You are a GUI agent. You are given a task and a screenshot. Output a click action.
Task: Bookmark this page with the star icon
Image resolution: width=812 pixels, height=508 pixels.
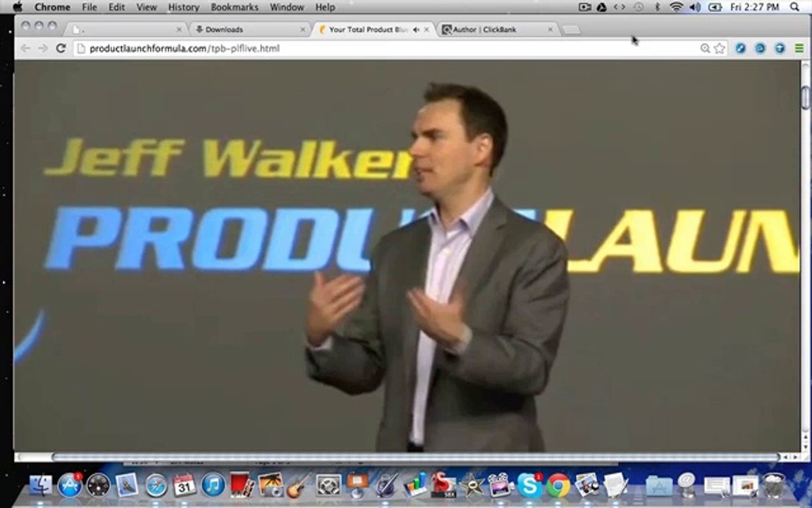click(719, 48)
